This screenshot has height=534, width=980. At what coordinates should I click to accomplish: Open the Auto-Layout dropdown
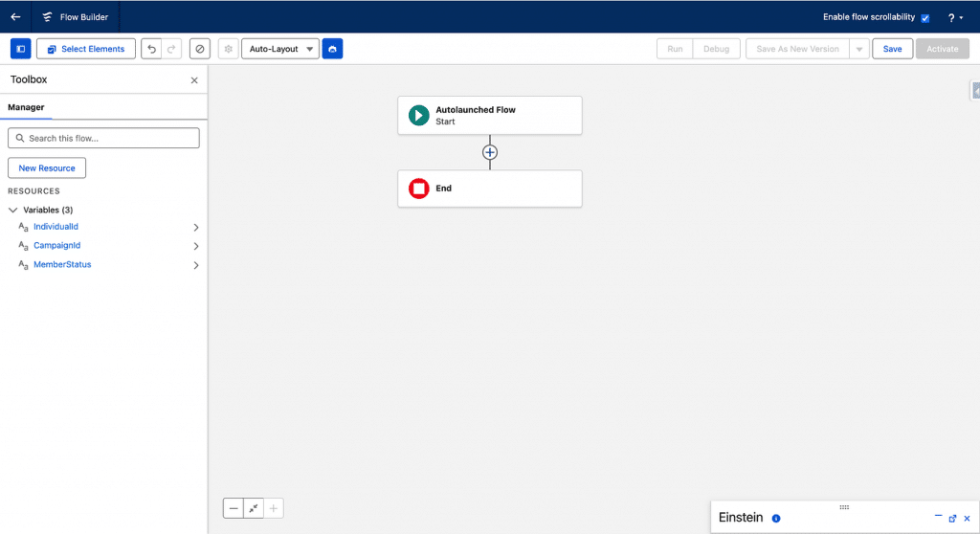pos(279,49)
